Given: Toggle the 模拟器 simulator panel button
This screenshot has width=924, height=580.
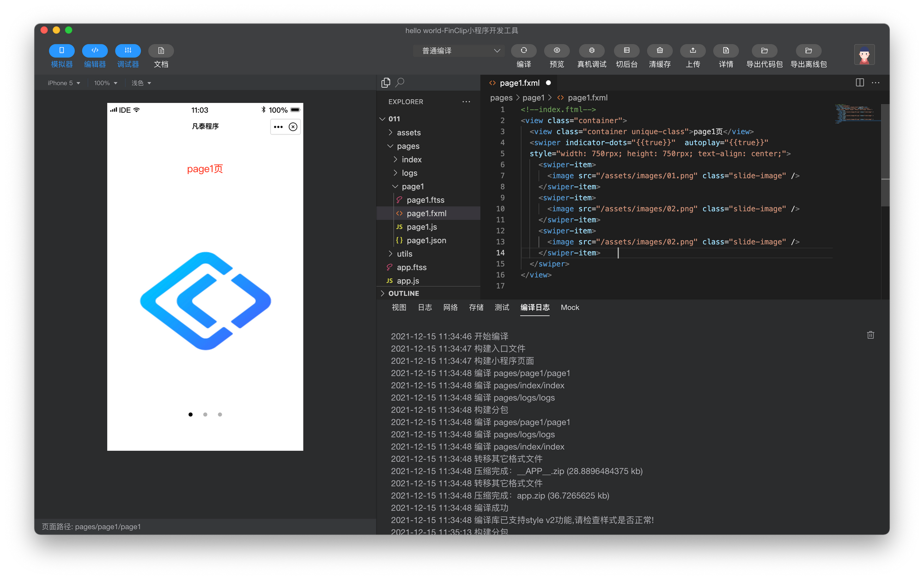Looking at the screenshot, I should click(x=61, y=50).
